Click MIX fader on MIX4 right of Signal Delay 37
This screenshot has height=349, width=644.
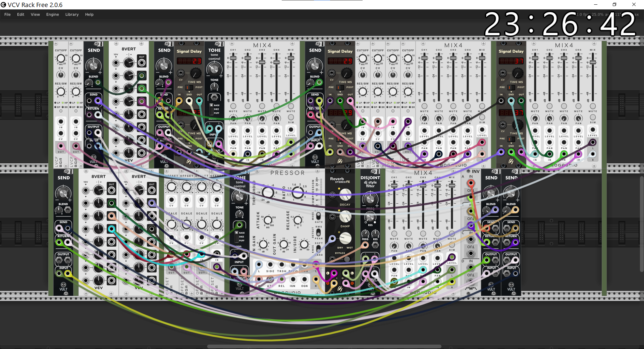pos(593,62)
